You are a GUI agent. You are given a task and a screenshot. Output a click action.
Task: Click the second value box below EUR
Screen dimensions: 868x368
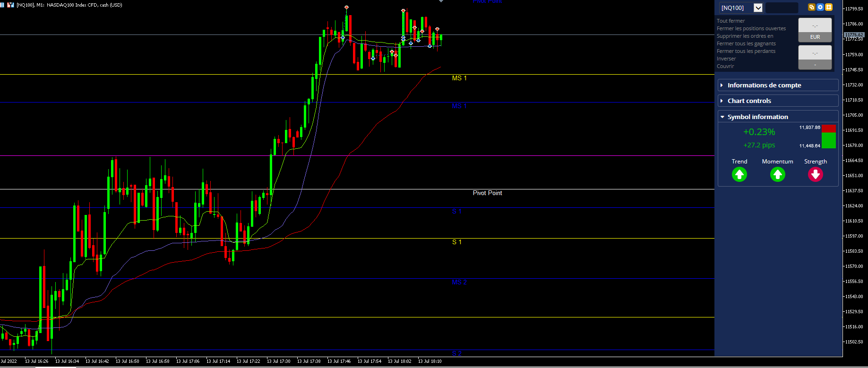tap(815, 57)
